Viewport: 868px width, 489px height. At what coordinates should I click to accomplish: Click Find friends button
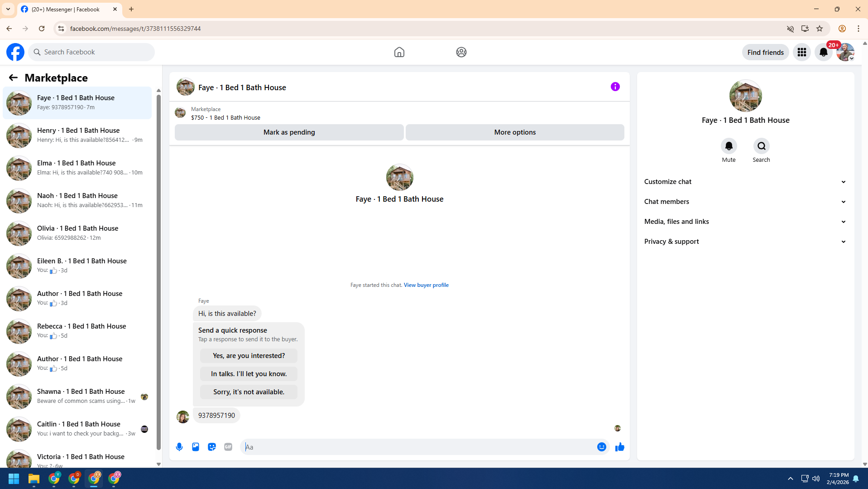[x=765, y=52]
